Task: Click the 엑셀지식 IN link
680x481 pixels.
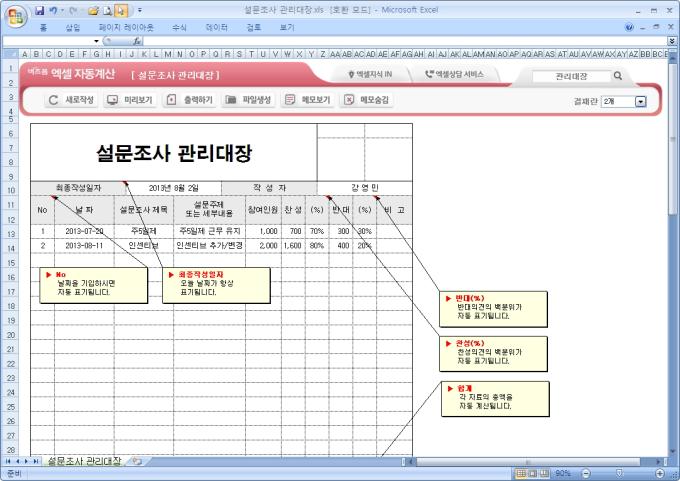Action: [370, 75]
